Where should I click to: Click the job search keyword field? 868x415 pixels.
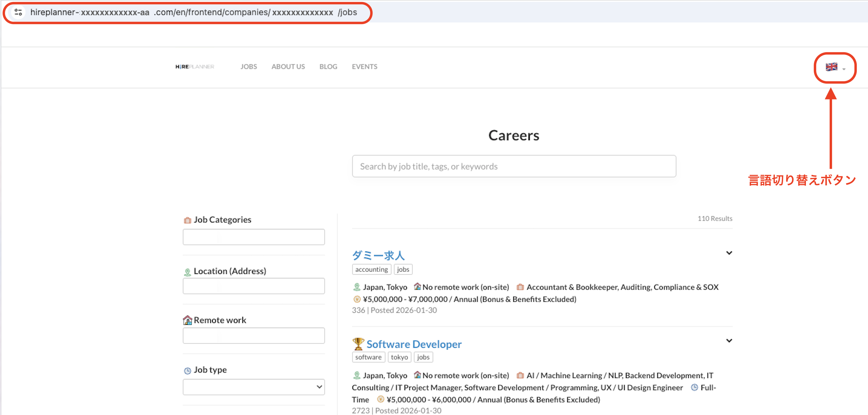(514, 166)
